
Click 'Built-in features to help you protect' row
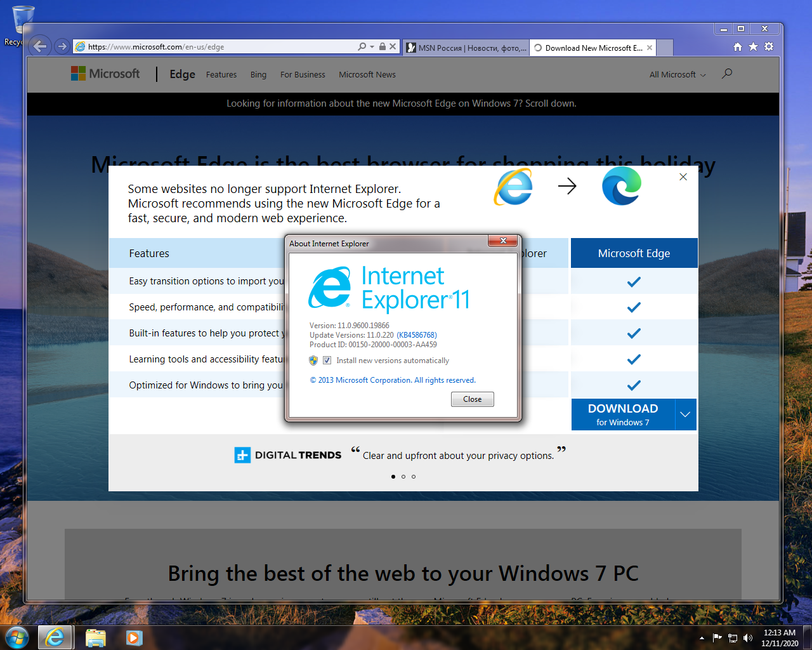point(207,333)
